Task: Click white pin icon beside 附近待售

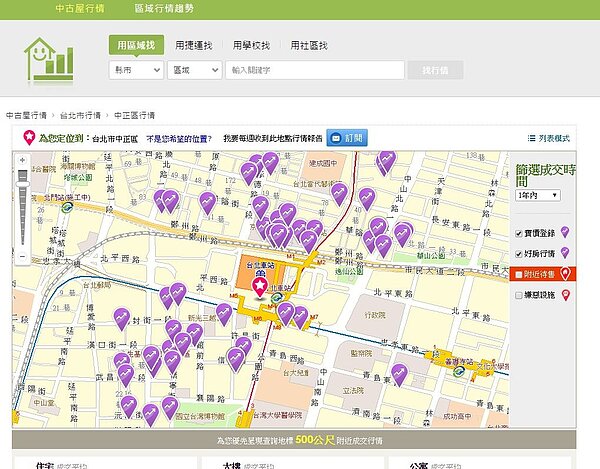Action: (565, 273)
